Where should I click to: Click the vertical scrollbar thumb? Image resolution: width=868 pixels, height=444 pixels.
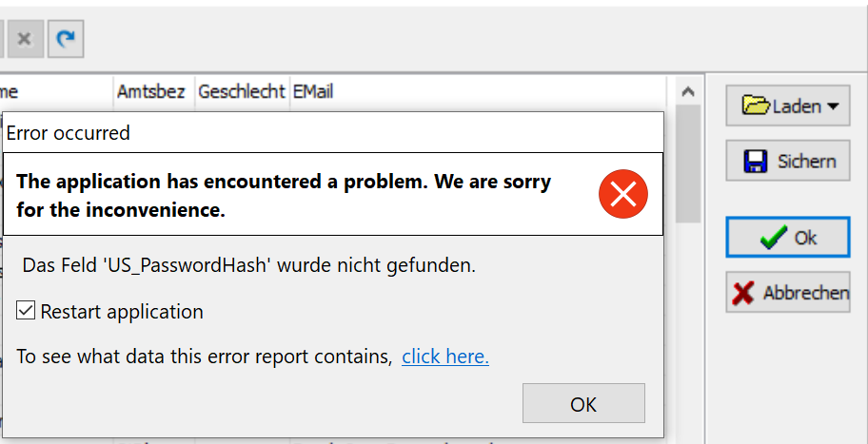688,164
